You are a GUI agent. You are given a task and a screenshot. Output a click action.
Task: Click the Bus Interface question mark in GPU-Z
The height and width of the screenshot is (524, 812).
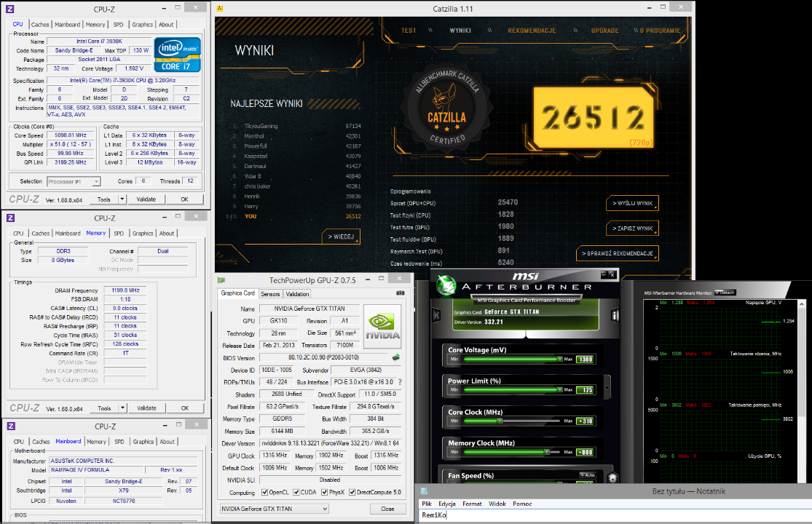click(400, 382)
